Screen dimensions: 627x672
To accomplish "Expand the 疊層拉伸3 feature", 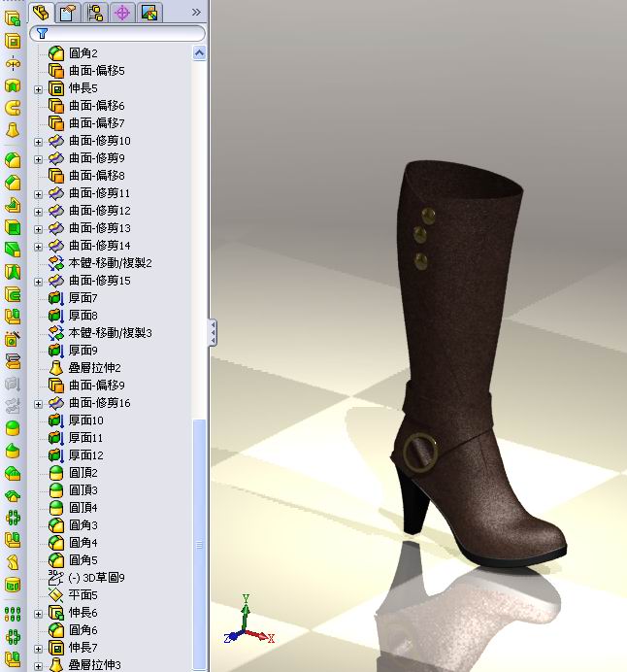I will coord(38,666).
